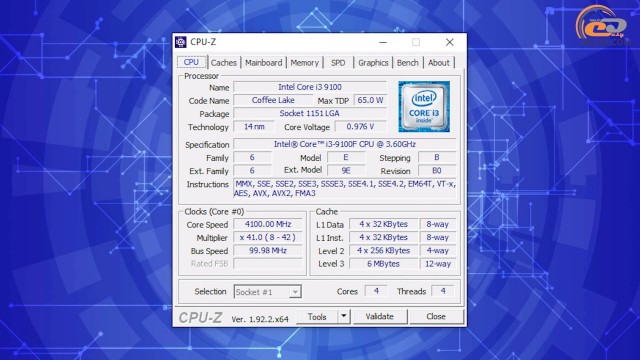Click the Name field Intel Core i3 9100
Screen dimensions: 640x360
[310, 87]
